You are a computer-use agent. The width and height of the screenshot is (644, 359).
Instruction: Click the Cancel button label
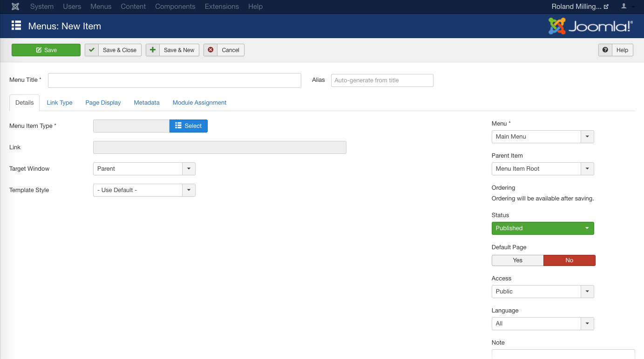[230, 50]
